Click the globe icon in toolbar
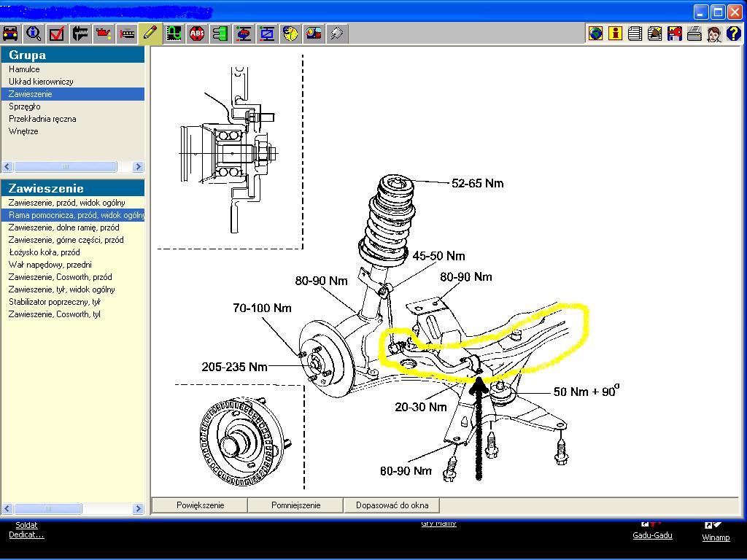Image resolution: width=747 pixels, height=560 pixels. click(x=596, y=34)
